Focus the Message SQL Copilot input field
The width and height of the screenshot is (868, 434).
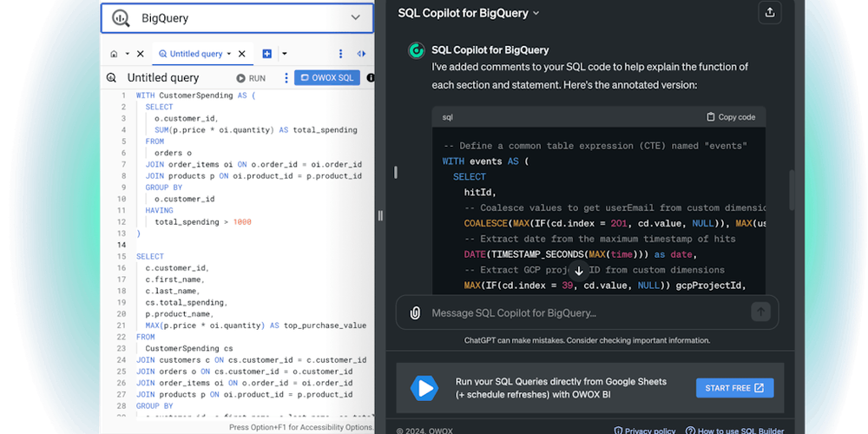point(587,312)
